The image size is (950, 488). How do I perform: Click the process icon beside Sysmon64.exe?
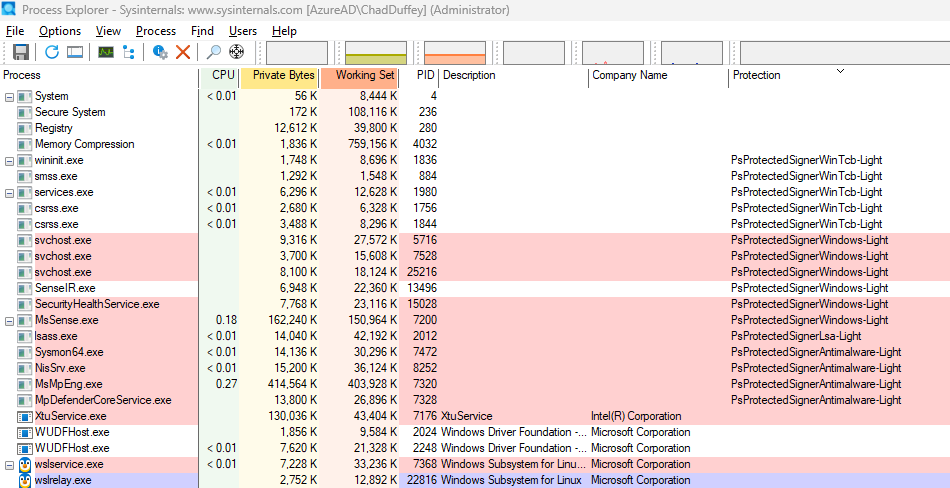25,353
